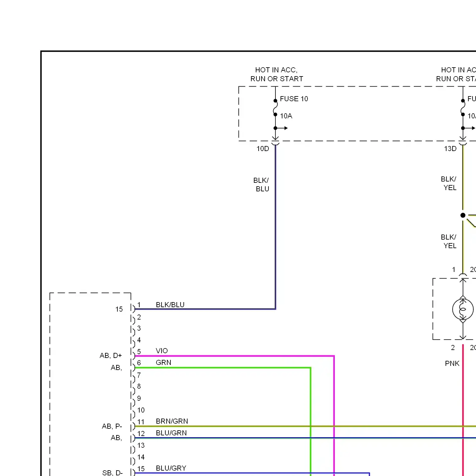Select module connector pin 9 number
The height and width of the screenshot is (476, 476).
(139, 398)
